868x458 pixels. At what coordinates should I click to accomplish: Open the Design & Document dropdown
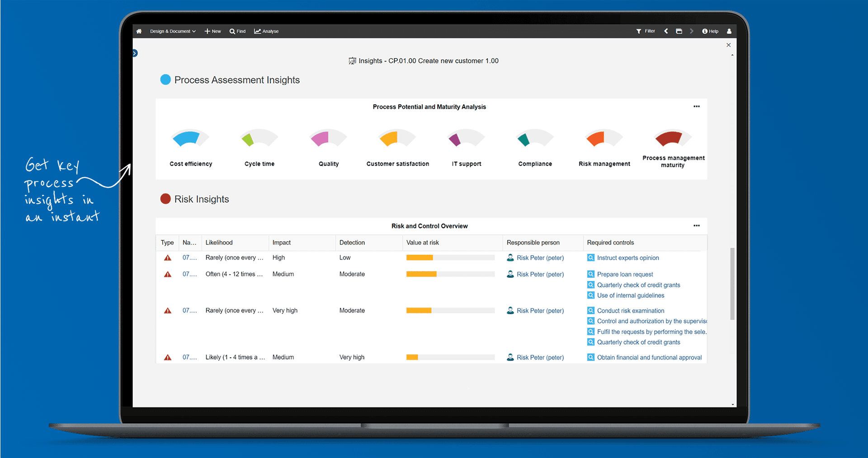173,31
